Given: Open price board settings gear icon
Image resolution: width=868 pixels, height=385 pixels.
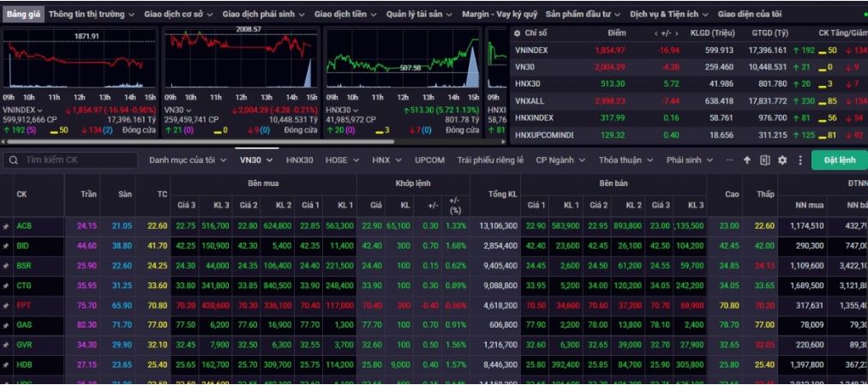Looking at the screenshot, I should 782,160.
